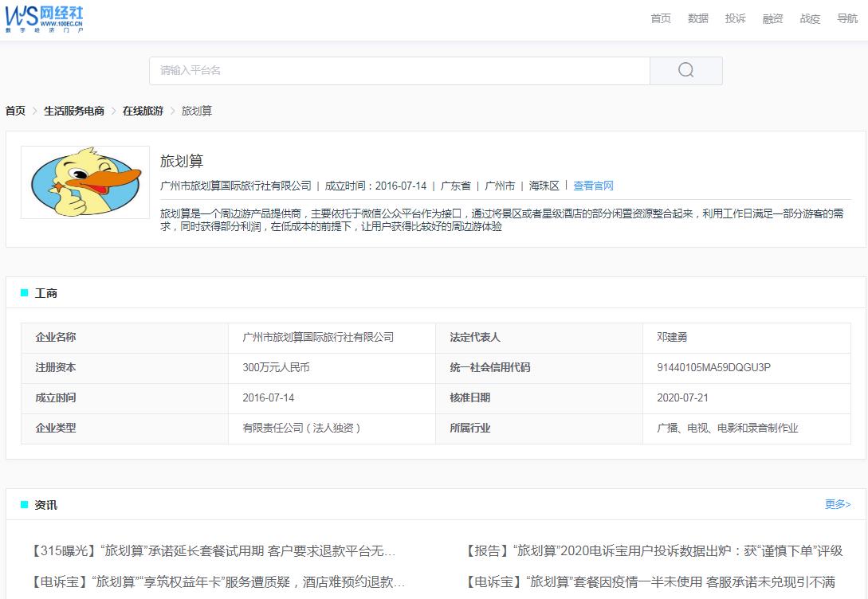Image resolution: width=868 pixels, height=599 pixels.
Task: Click 首页 breadcrumb link
Action: click(15, 111)
